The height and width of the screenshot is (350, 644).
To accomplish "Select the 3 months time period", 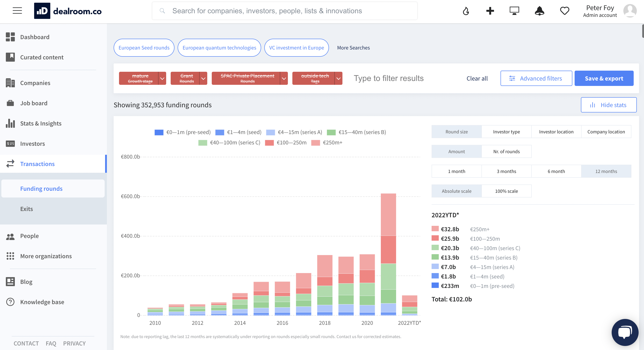I will 507,171.
